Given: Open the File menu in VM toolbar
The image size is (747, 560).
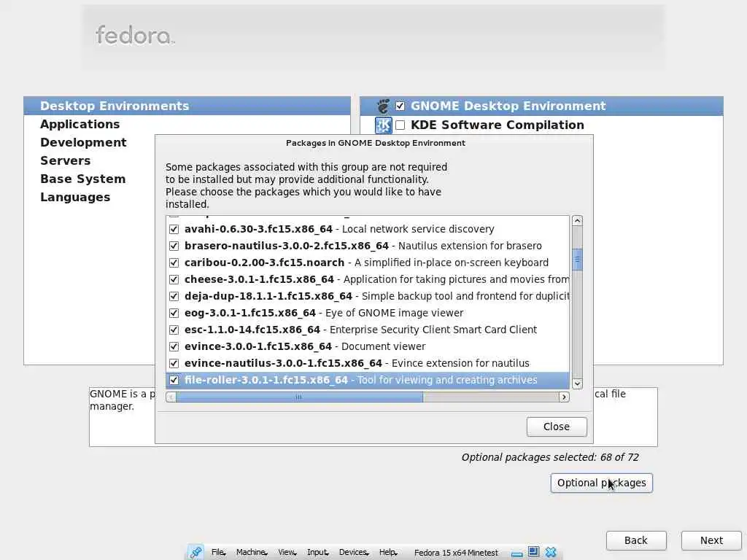Looking at the screenshot, I should [x=218, y=552].
